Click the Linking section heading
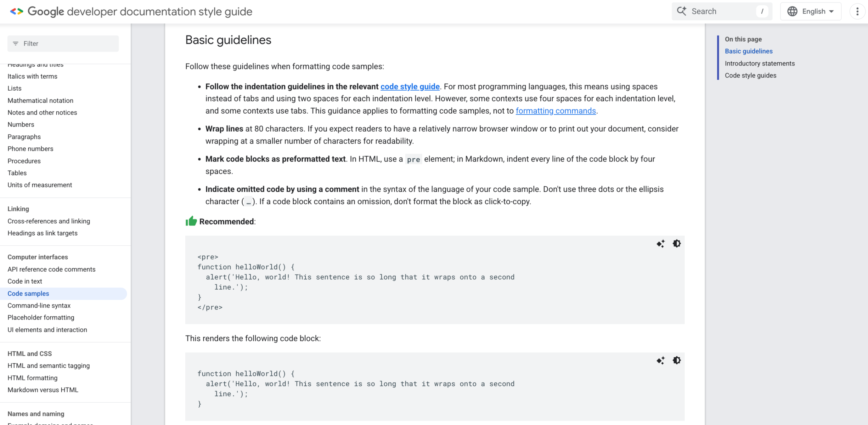 [18, 209]
